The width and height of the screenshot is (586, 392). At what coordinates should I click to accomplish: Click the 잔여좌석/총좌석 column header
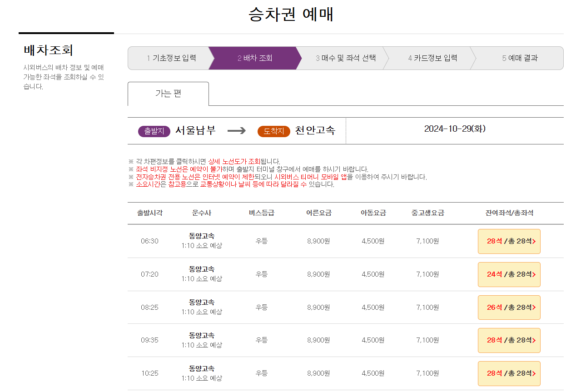click(x=509, y=213)
